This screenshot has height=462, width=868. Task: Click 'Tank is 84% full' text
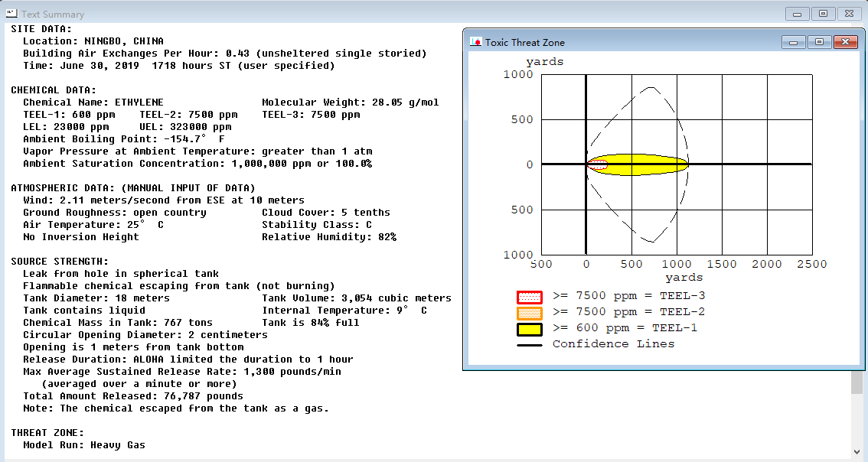(x=311, y=322)
